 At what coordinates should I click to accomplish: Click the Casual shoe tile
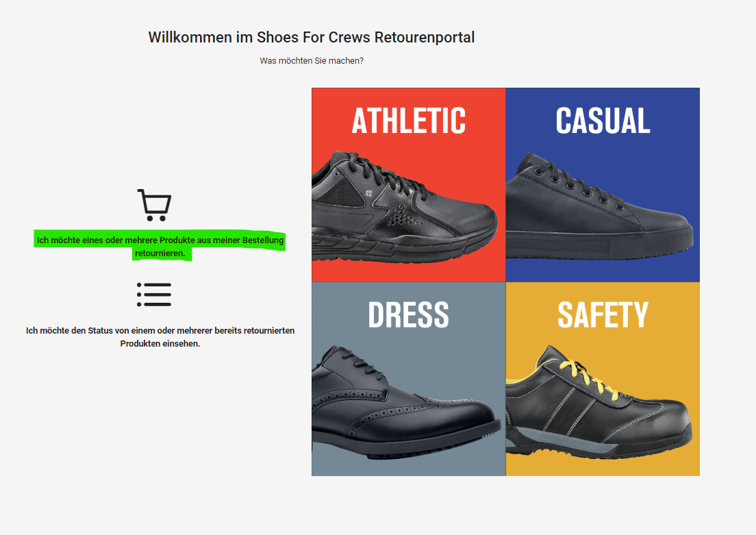tap(603, 185)
